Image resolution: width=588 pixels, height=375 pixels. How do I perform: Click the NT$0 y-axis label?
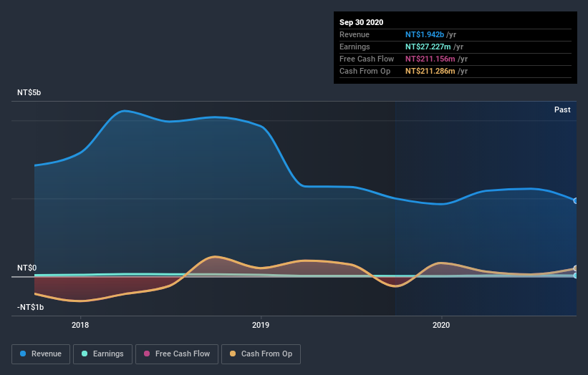(x=27, y=268)
